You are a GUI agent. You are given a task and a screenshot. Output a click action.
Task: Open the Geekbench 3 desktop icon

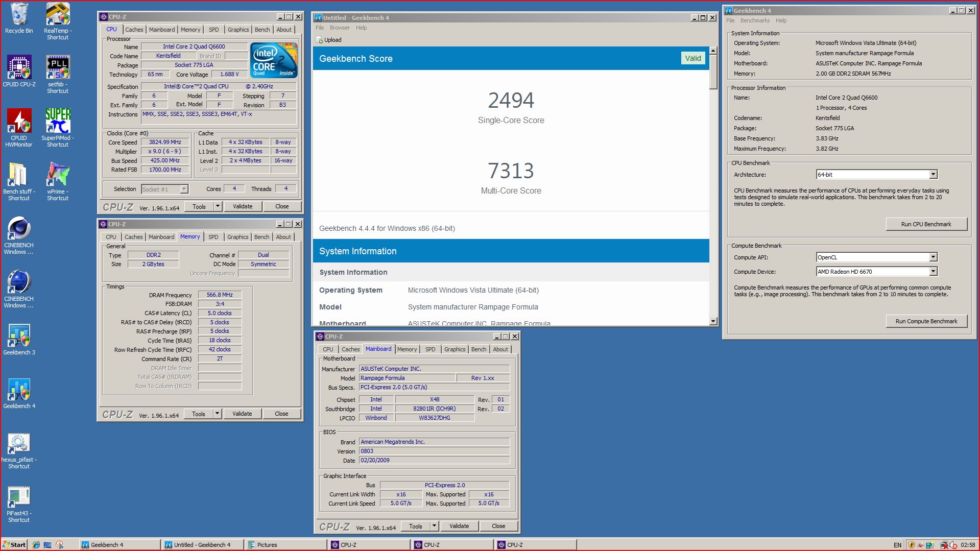click(19, 340)
